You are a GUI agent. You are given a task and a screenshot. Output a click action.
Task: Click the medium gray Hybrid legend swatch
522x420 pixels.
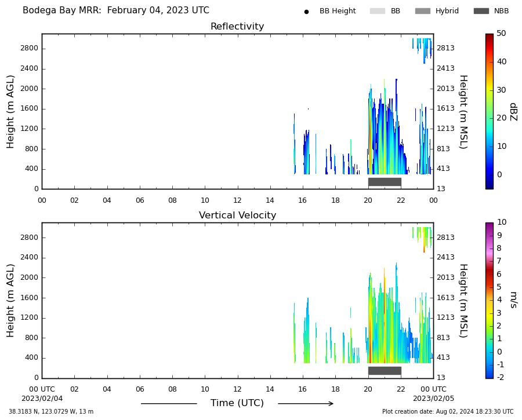[x=422, y=11]
